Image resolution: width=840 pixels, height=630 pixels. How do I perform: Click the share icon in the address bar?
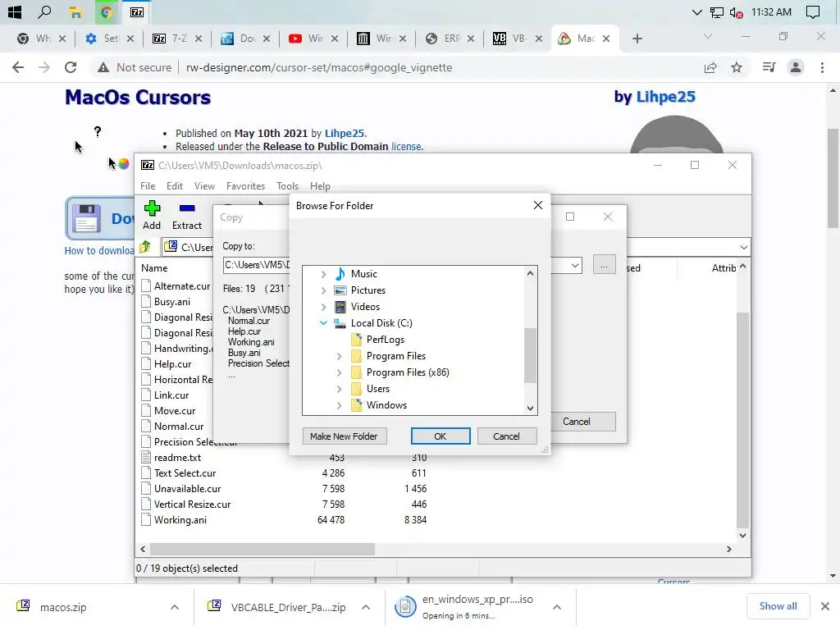click(710, 67)
